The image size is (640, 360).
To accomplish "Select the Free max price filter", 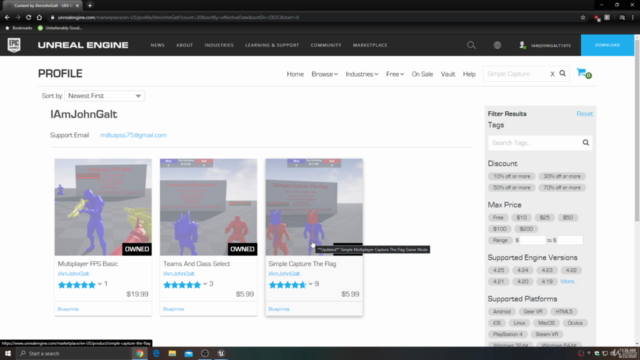I will (x=498, y=218).
